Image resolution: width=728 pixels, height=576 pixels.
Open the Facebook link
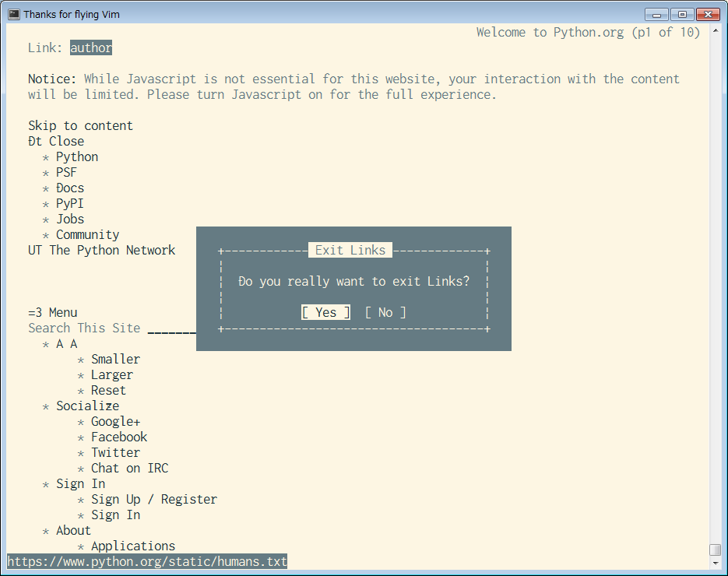[x=119, y=437]
